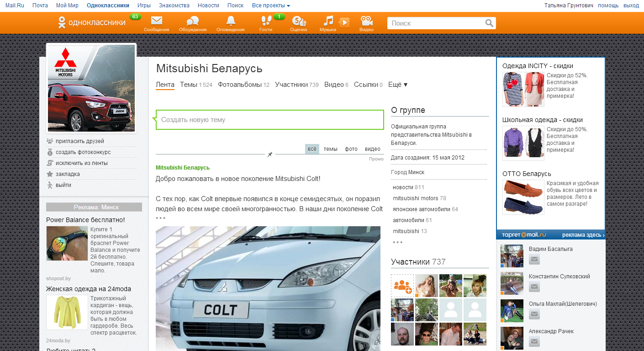Click the Участники 737 heading
The image size is (644, 351).
pyautogui.click(x=418, y=262)
